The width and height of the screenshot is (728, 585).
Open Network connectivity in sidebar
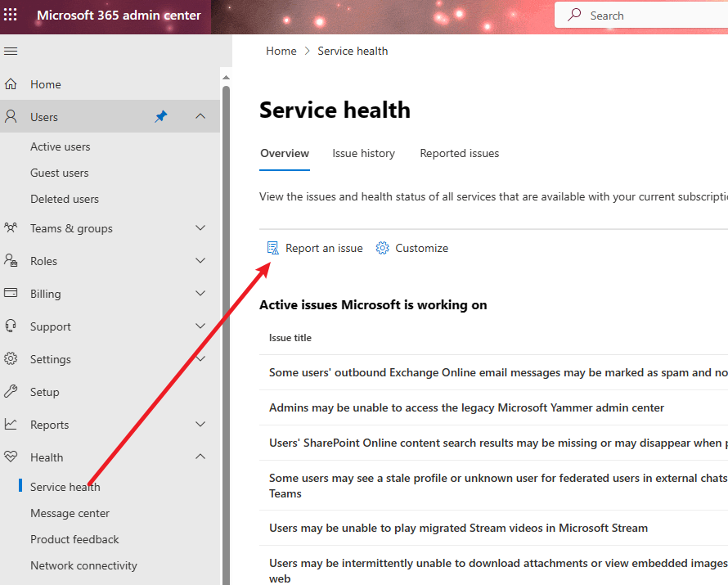(83, 565)
